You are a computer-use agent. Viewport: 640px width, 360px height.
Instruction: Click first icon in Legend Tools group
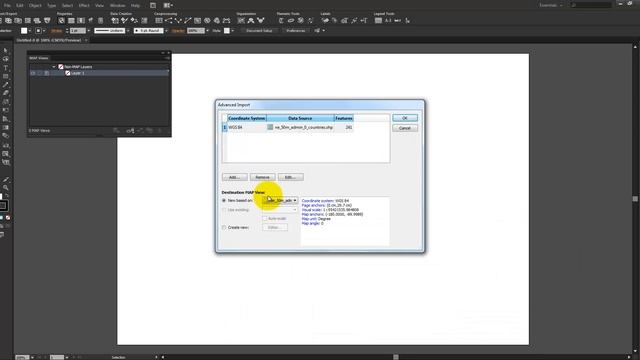click(x=378, y=20)
